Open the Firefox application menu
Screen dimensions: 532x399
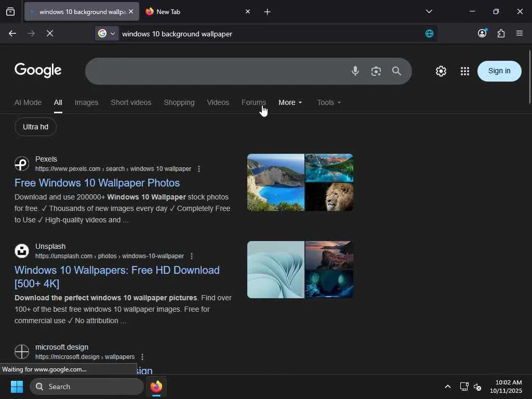pos(520,33)
